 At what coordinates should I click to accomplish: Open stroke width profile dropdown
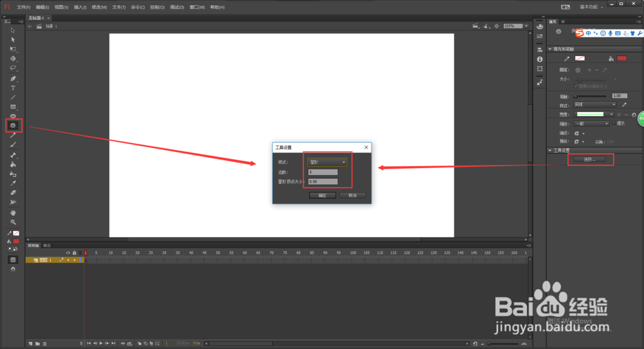[x=594, y=114]
